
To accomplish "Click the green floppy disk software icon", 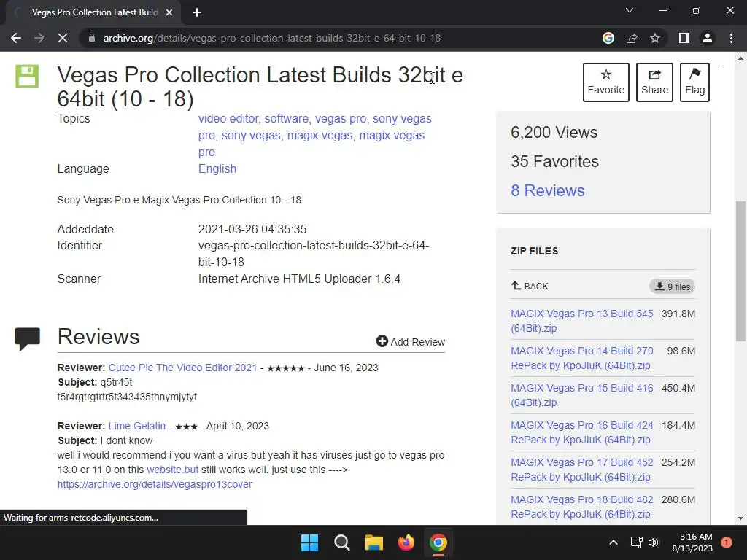I will pos(27,76).
